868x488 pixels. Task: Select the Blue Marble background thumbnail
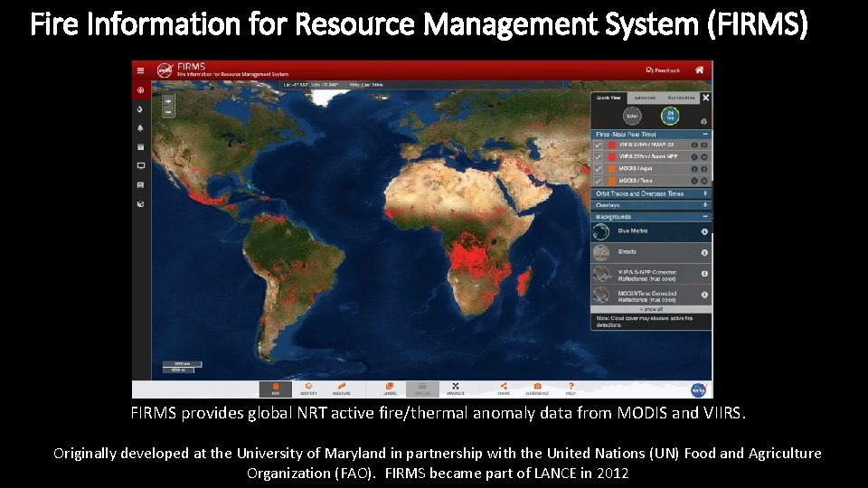(x=600, y=232)
